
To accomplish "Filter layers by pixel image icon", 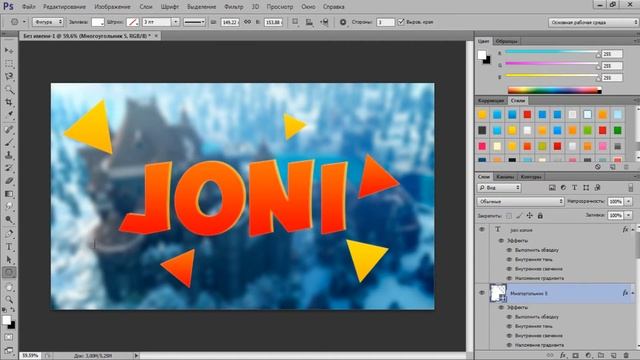I will point(552,188).
